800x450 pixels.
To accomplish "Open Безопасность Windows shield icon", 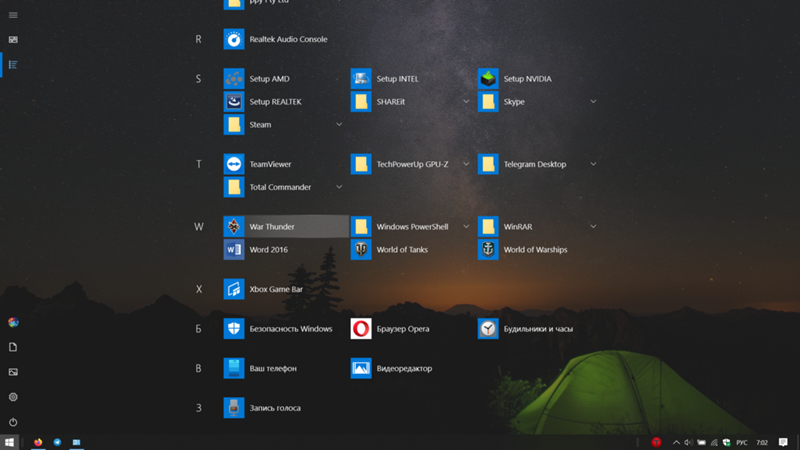I will coord(234,329).
